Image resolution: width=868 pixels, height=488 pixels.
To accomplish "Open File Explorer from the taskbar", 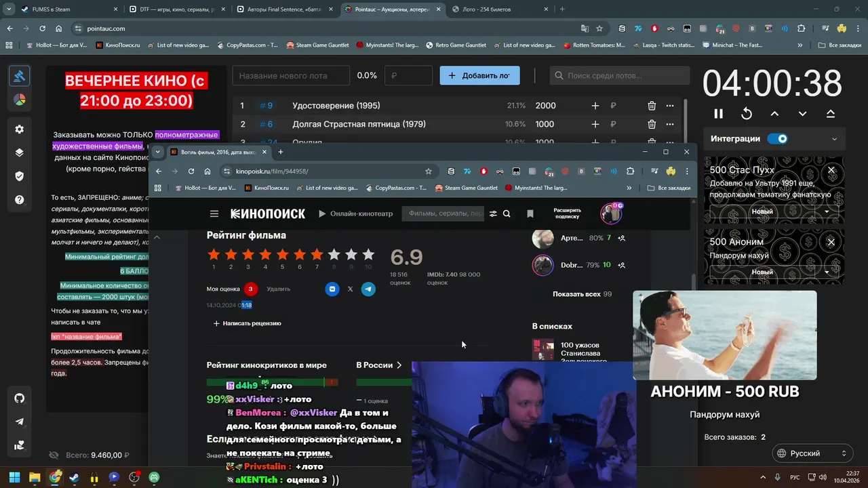I will 35,477.
